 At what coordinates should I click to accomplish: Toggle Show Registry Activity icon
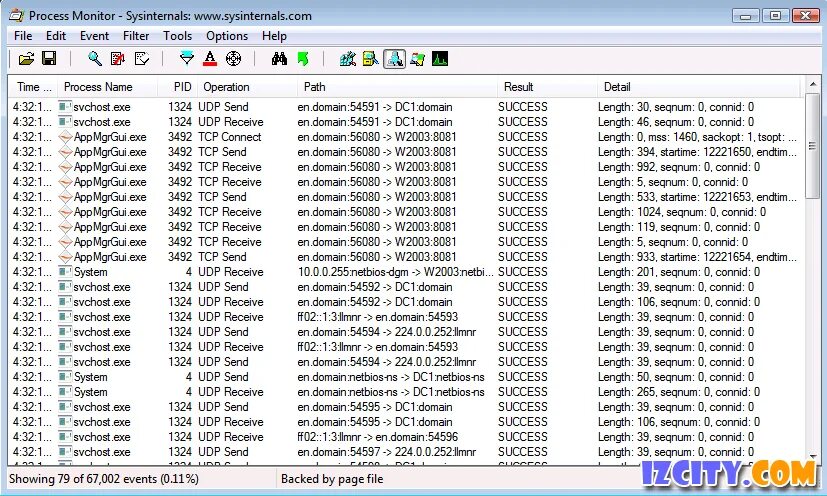[348, 59]
